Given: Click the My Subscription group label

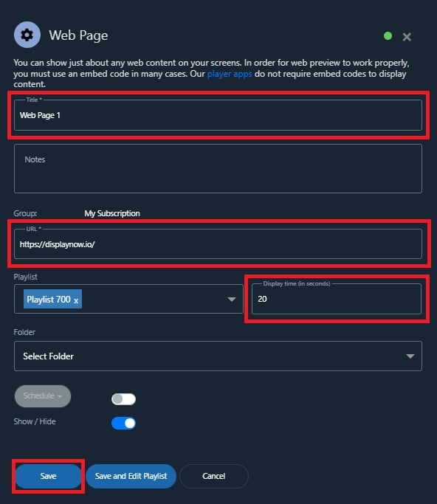Looking at the screenshot, I should 112,213.
